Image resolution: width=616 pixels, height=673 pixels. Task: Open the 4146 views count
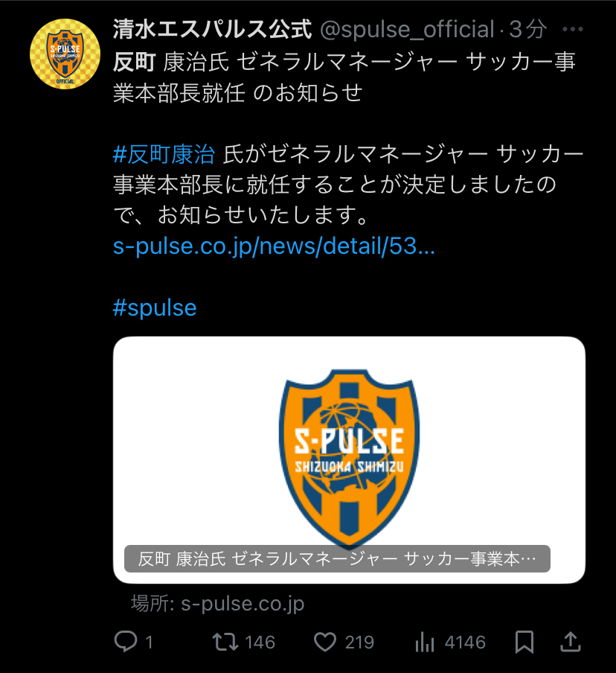point(465,642)
